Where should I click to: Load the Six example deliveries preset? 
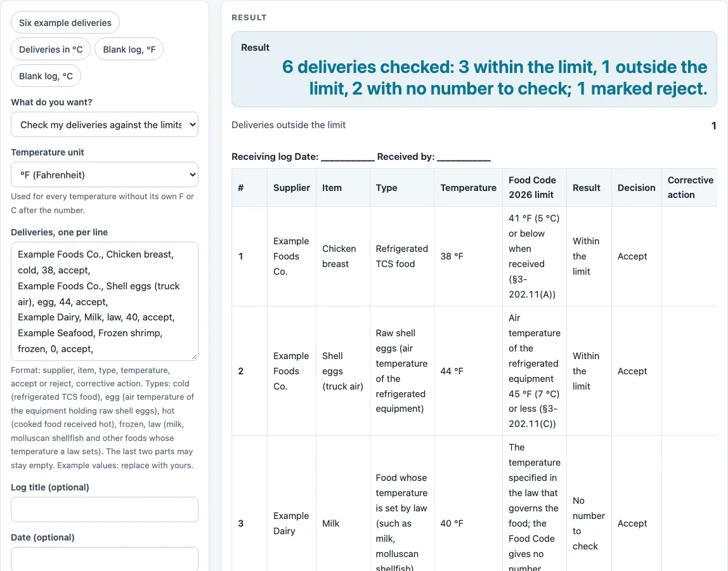pyautogui.click(x=65, y=23)
